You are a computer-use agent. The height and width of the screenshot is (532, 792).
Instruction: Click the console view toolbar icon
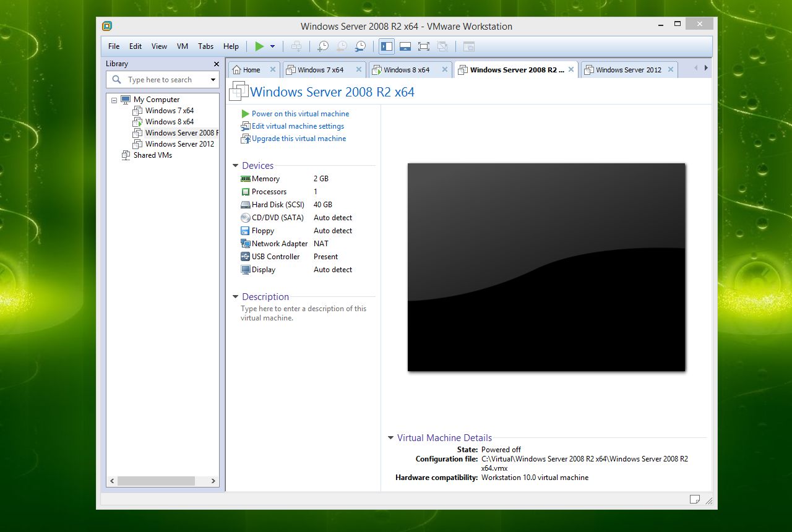pyautogui.click(x=469, y=46)
